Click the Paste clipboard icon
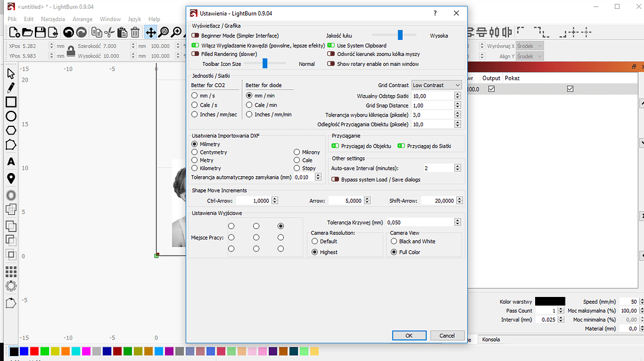Image resolution: width=644 pixels, height=361 pixels. pyautogui.click(x=122, y=32)
